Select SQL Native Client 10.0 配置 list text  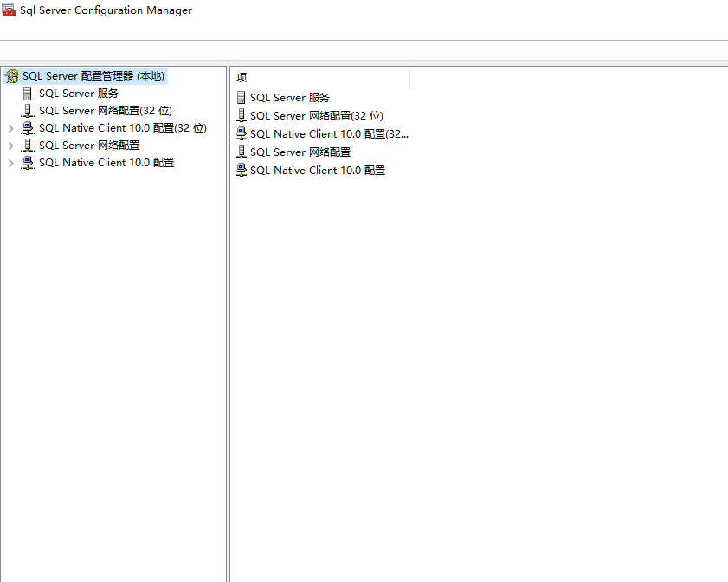[318, 171]
